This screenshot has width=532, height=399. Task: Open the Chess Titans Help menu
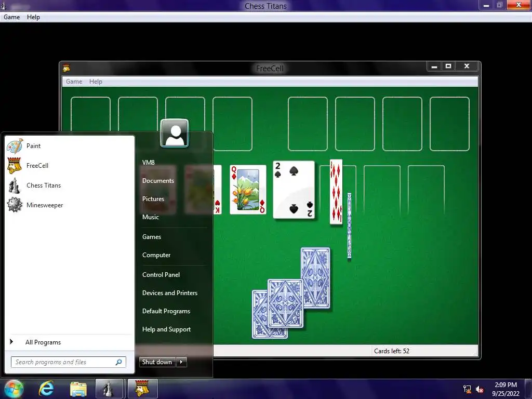click(x=33, y=17)
